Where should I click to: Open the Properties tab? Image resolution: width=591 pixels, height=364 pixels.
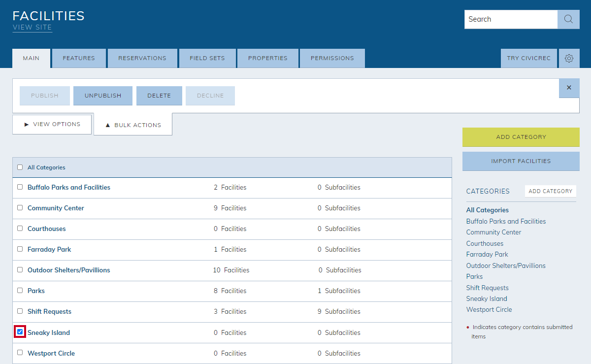(268, 58)
